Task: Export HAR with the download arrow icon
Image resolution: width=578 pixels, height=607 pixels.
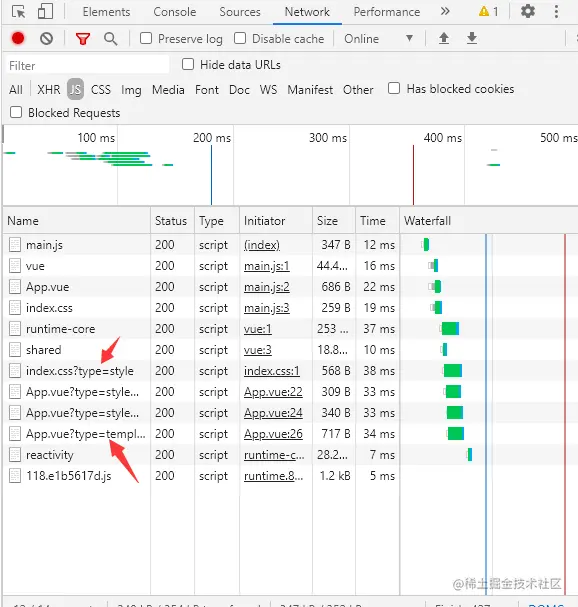Action: click(x=472, y=38)
